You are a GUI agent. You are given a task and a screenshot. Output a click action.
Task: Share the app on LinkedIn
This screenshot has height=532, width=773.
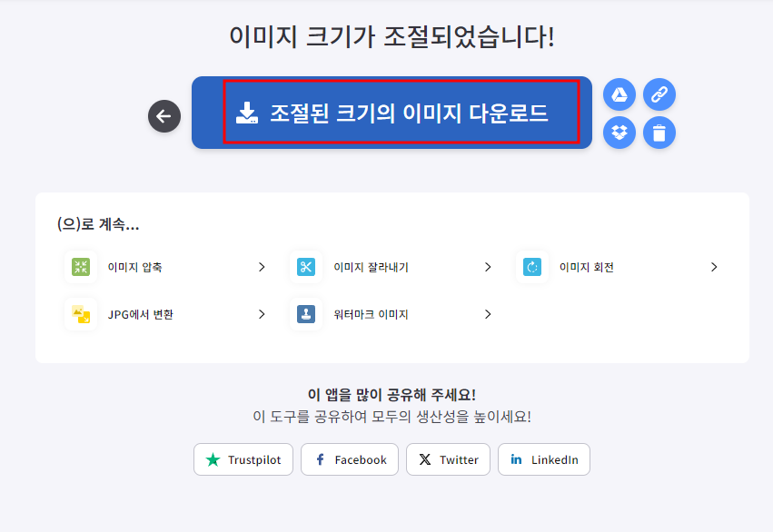(x=543, y=459)
